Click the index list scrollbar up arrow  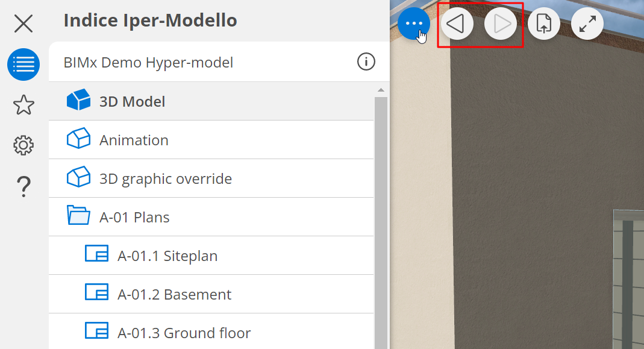coord(380,90)
